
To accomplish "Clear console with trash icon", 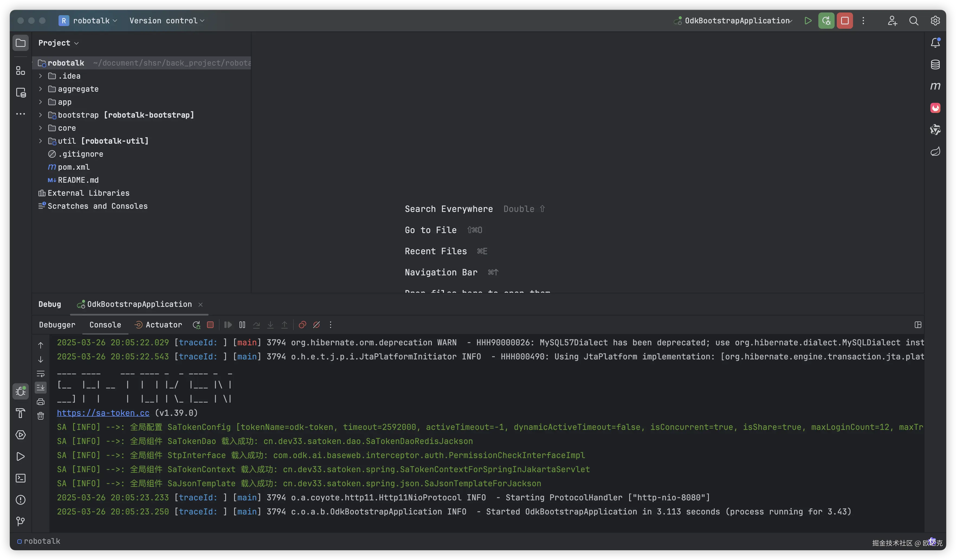I will tap(41, 416).
